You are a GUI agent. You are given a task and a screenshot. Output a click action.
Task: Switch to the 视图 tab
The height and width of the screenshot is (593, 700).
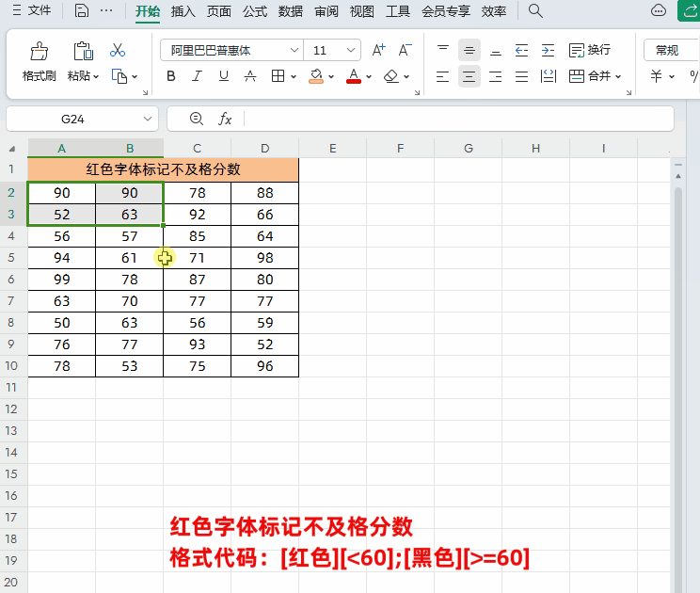tap(362, 11)
